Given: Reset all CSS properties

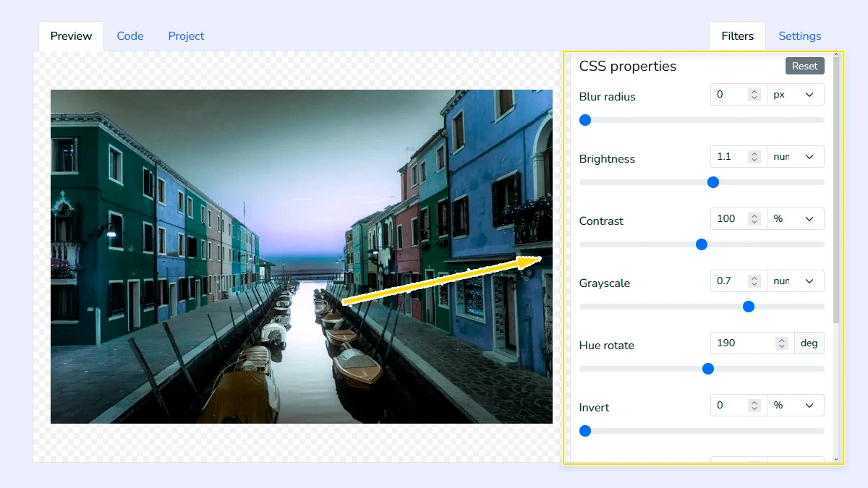Looking at the screenshot, I should (x=804, y=66).
